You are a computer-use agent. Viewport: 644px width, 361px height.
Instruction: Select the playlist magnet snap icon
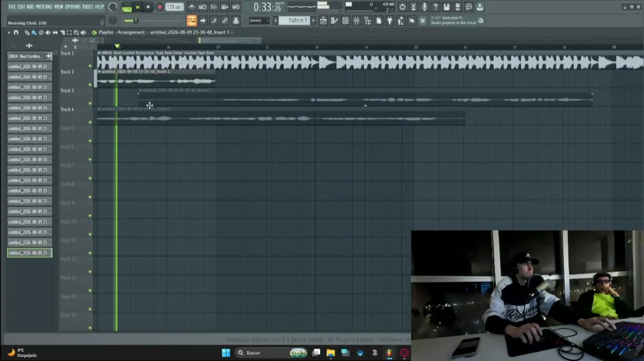coord(16,33)
